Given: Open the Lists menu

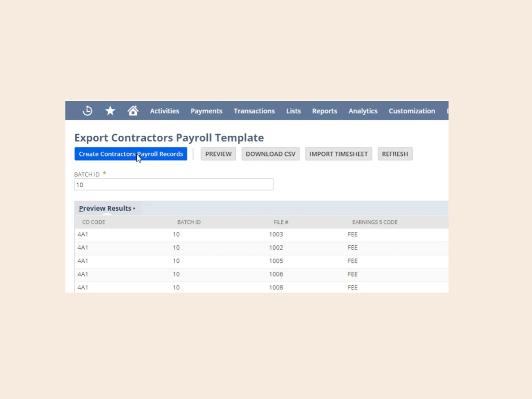Looking at the screenshot, I should pyautogui.click(x=294, y=111).
